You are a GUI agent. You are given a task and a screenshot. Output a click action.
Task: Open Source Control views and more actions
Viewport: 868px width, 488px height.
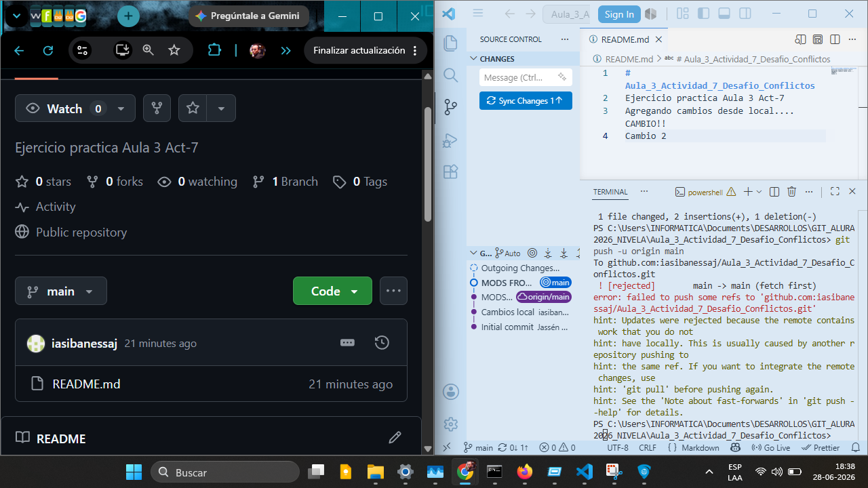click(565, 39)
